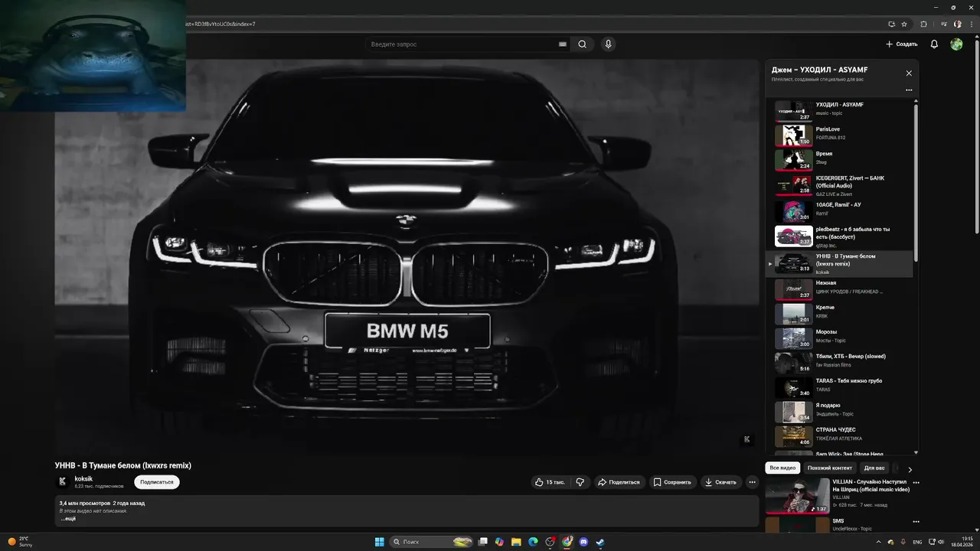Open options for the SMS video suggestion
The height and width of the screenshot is (551, 980).
916,521
